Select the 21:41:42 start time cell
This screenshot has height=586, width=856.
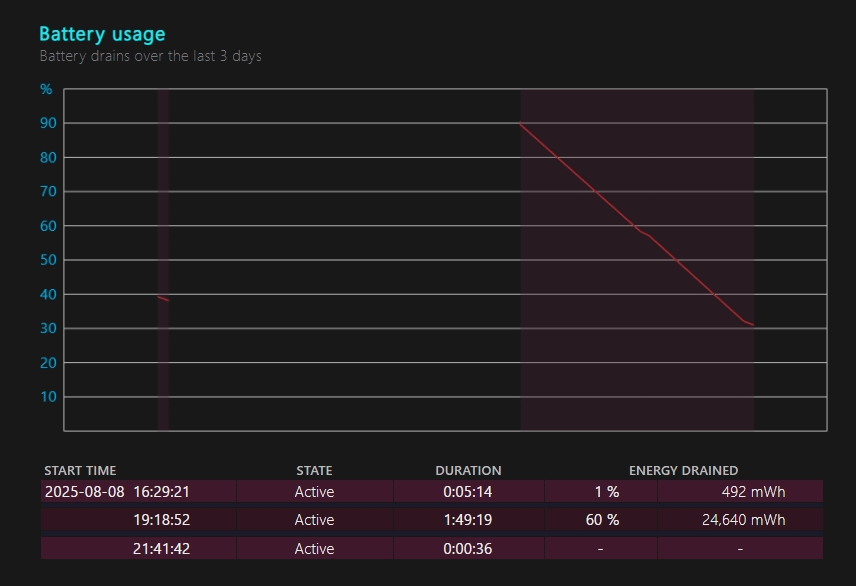161,548
